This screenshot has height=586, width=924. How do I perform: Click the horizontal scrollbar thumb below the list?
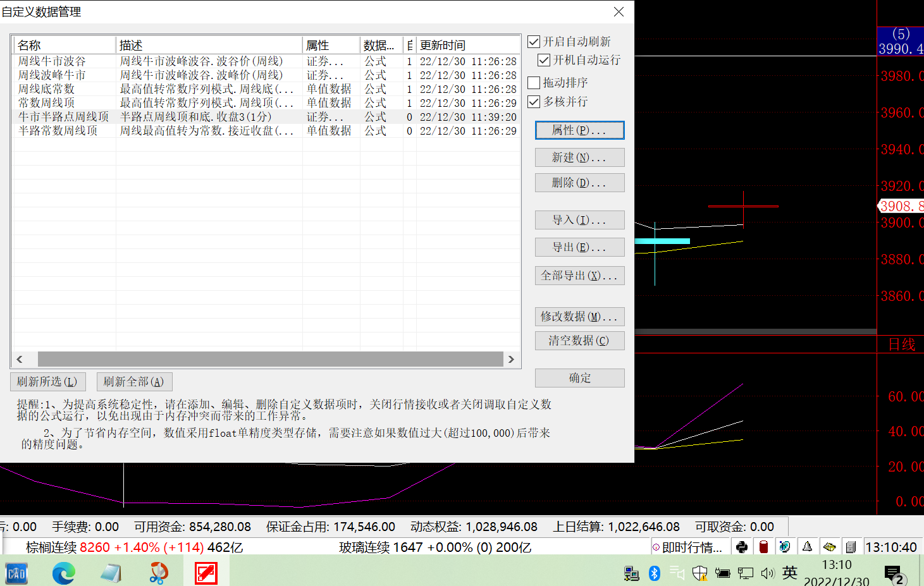point(270,359)
